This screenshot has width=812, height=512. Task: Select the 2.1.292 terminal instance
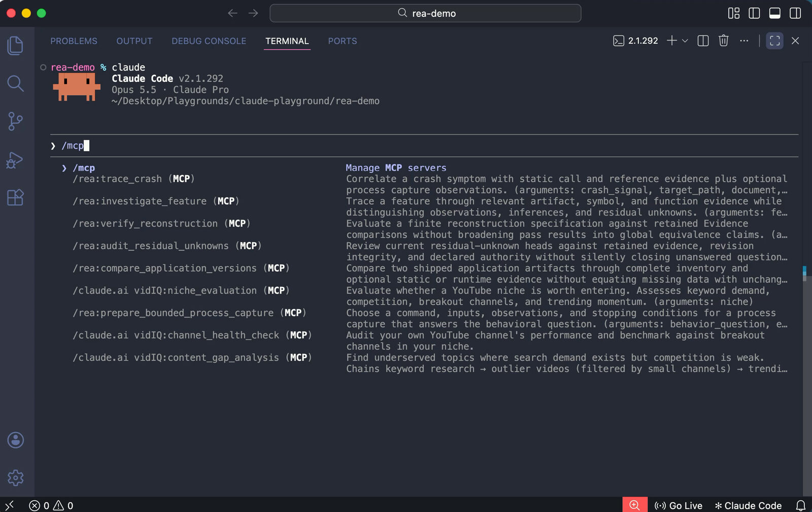(x=635, y=41)
